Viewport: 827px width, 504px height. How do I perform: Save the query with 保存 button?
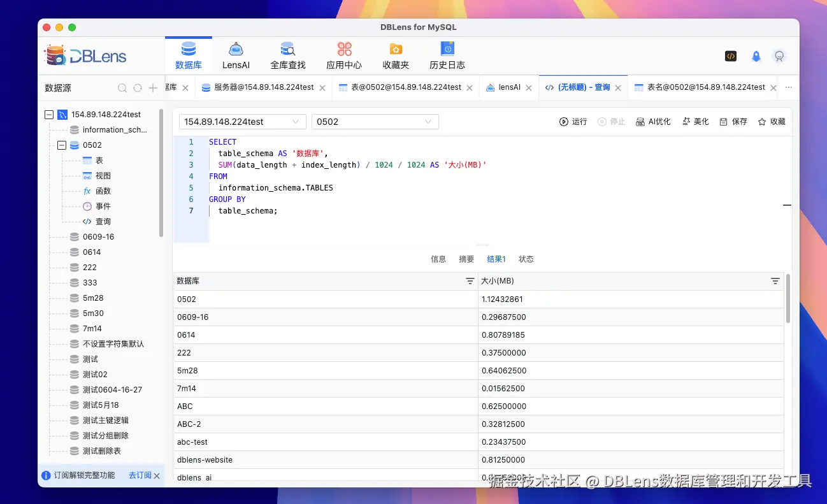point(733,122)
